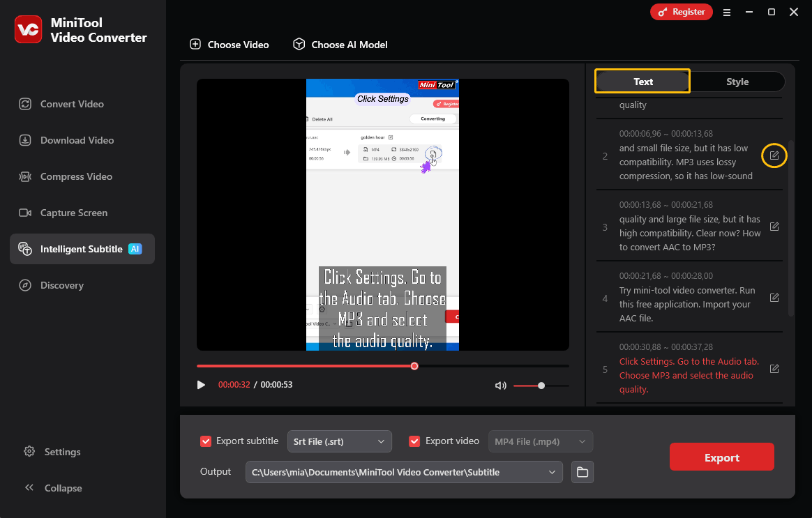The image size is (812, 518).
Task: Click the red Register button
Action: tap(681, 12)
